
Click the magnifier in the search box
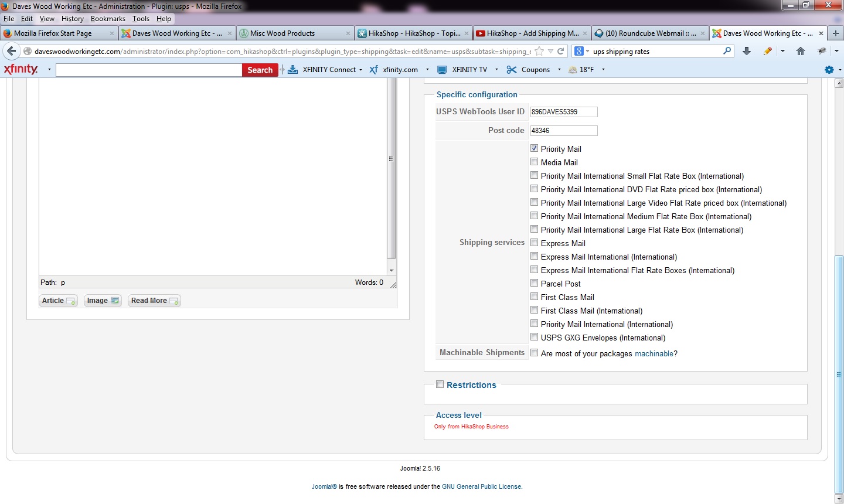point(727,51)
